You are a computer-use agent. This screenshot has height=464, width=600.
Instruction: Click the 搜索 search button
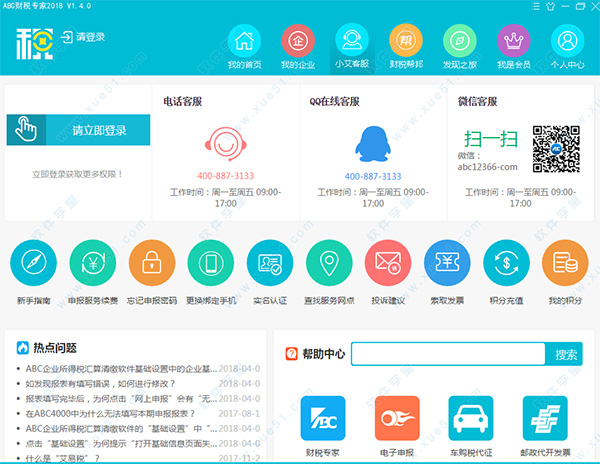[x=564, y=354]
